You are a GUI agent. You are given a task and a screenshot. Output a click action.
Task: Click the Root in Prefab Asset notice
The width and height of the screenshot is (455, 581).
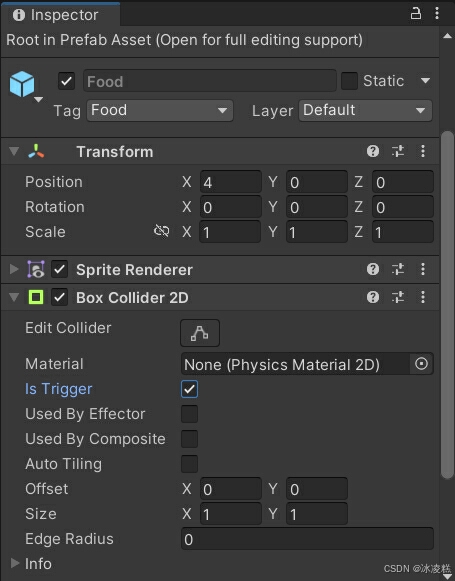[185, 40]
